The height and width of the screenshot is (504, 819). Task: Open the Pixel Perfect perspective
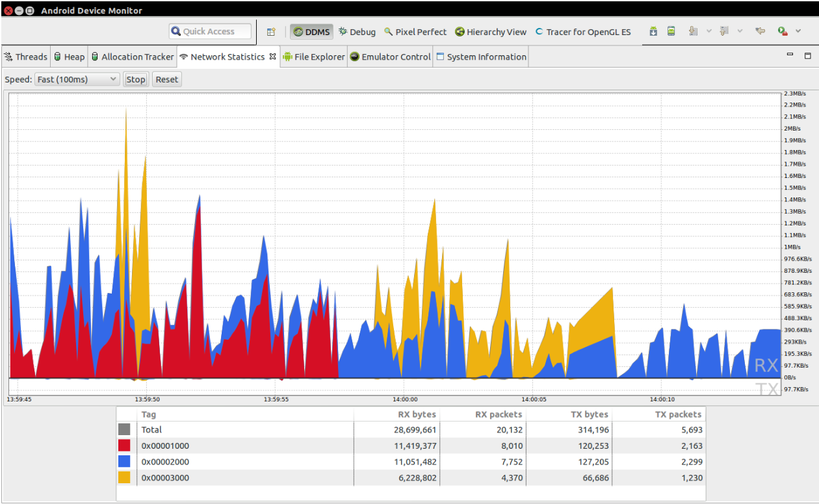415,32
